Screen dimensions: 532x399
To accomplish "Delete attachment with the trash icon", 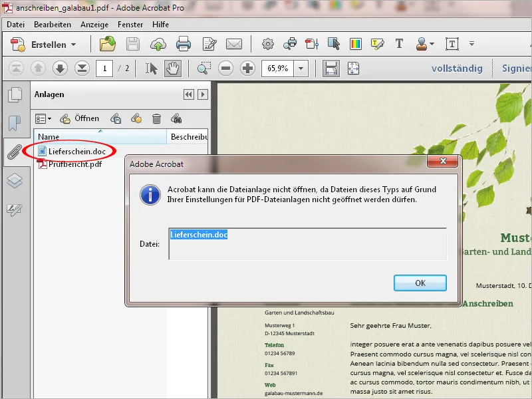I will click(x=156, y=119).
